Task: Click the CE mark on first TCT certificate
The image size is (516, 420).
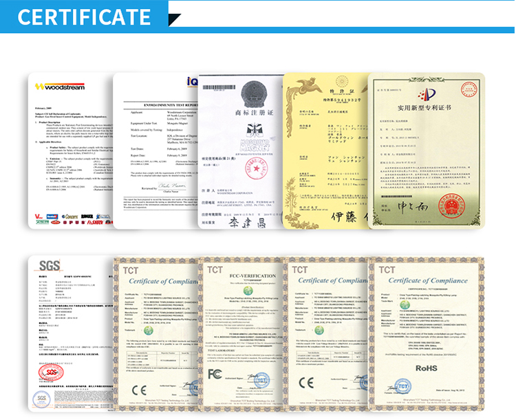Action: click(139, 390)
